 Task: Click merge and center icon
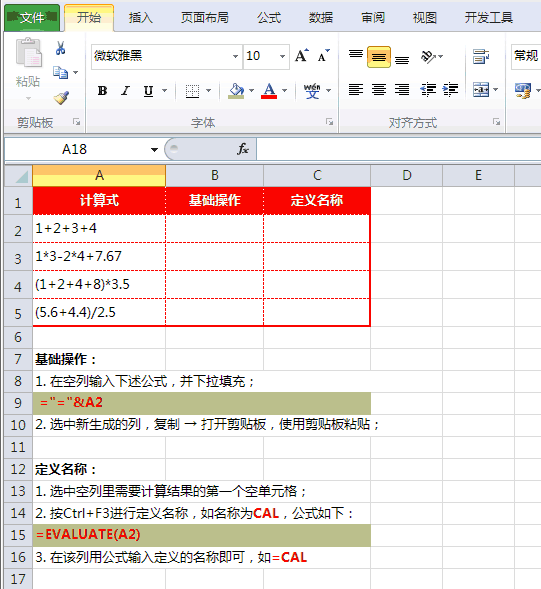481,89
